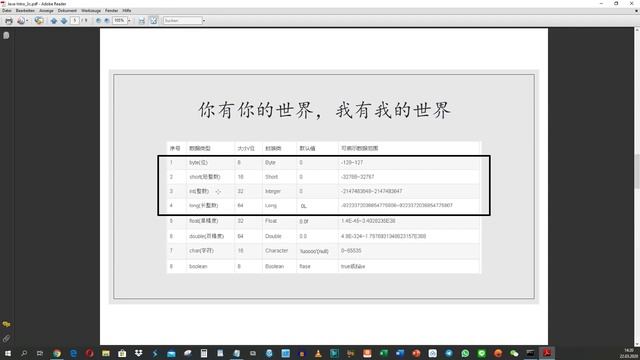The image size is (640, 360).
Task: Toggle the fit full page icon
Action: [153, 20]
